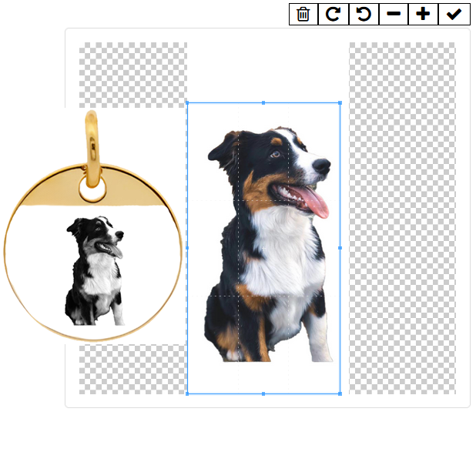Click the dog's pink tongue in photo
Image resolution: width=476 pixels, height=452 pixels.
313,202
